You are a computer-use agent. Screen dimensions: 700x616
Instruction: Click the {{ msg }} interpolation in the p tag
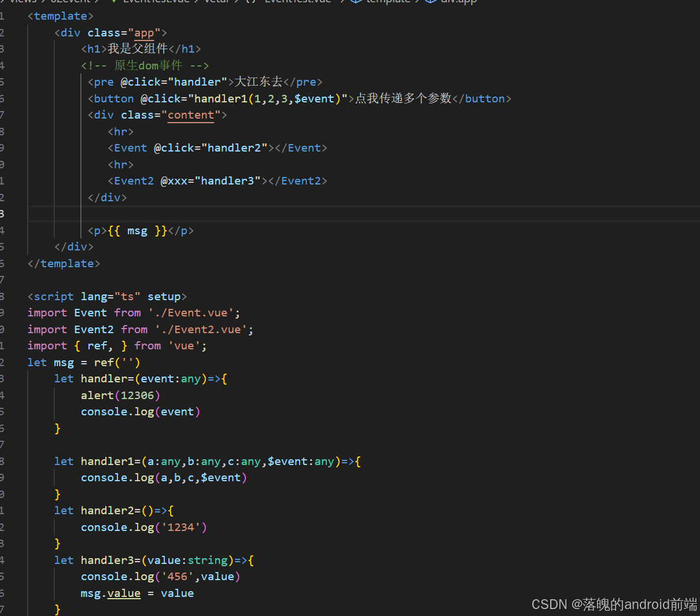tap(137, 231)
